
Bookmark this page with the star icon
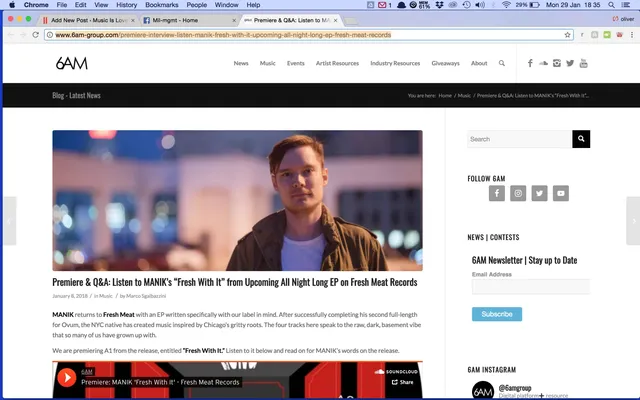567,35
